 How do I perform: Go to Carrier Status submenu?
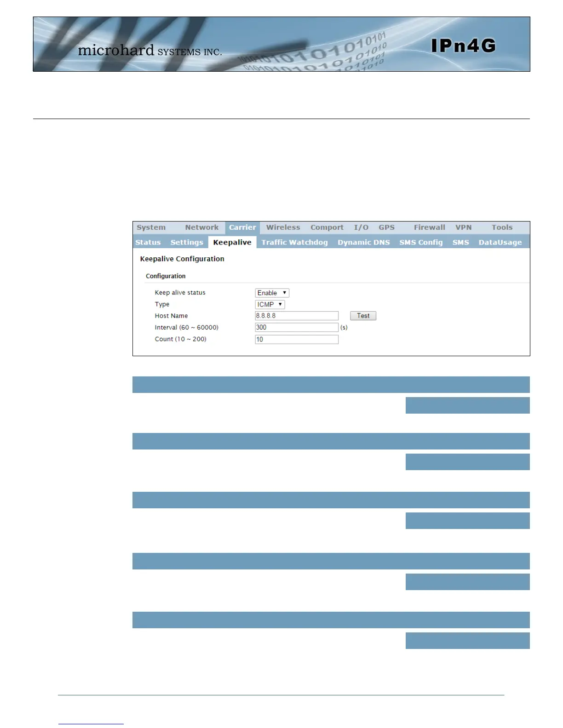click(x=148, y=242)
